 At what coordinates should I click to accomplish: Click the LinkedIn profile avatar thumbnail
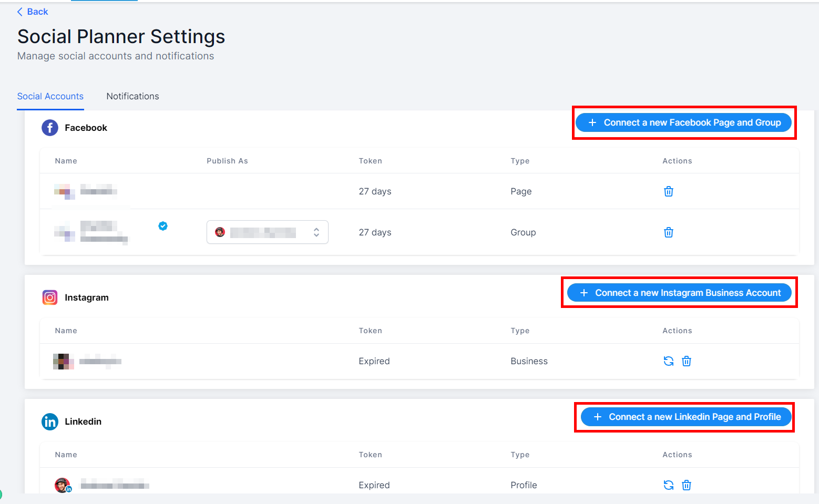point(63,485)
